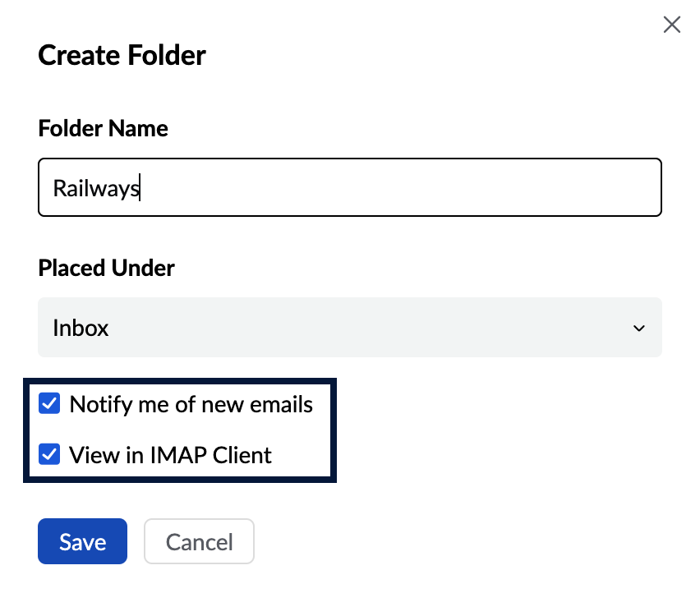This screenshot has height=593, width=700.
Task: Click the blue checkmark icon next to View in IMAP
Action: tap(49, 455)
